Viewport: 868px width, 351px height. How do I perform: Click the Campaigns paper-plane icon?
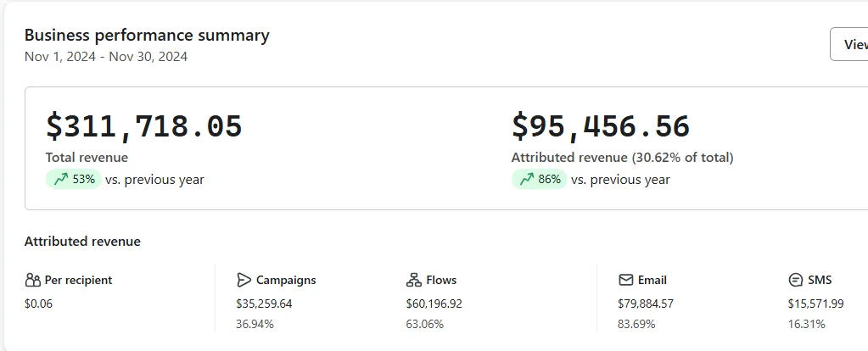click(x=244, y=280)
